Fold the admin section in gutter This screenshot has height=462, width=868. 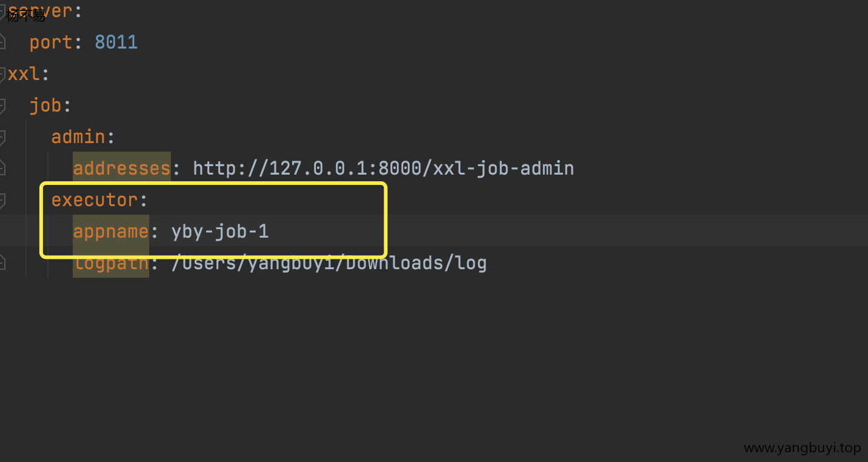tap(2, 137)
